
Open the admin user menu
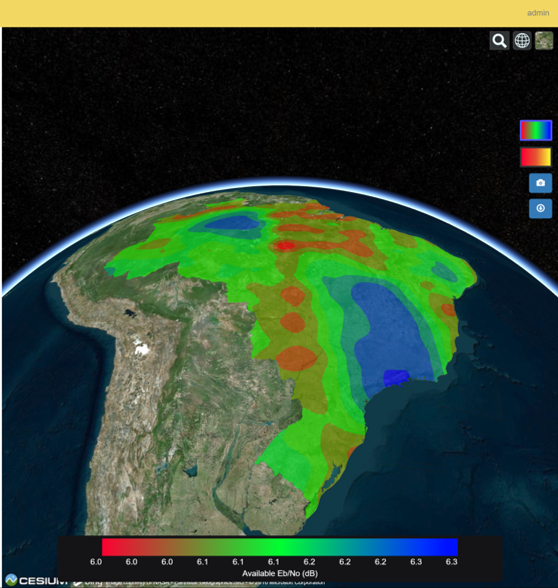click(x=538, y=13)
